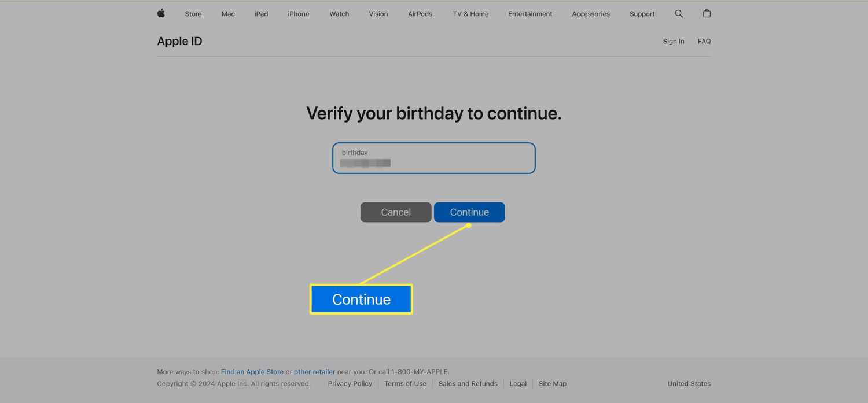The width and height of the screenshot is (868, 403).
Task: Open the TV & Home menu
Action: pyautogui.click(x=470, y=14)
